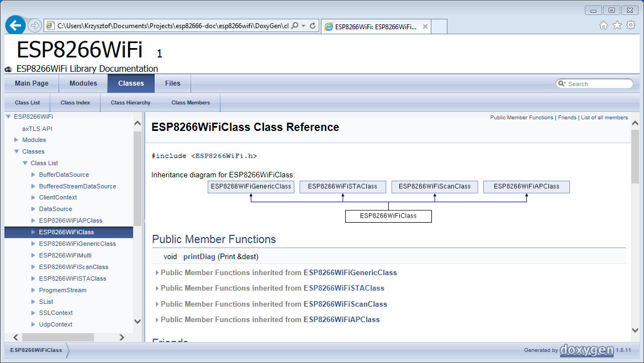This screenshot has width=644, height=363.
Task: Switch to the Files tab
Action: tap(172, 83)
